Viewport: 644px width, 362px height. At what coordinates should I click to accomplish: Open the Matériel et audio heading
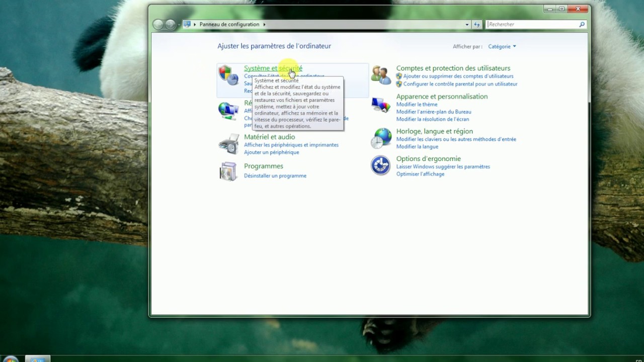click(x=269, y=137)
